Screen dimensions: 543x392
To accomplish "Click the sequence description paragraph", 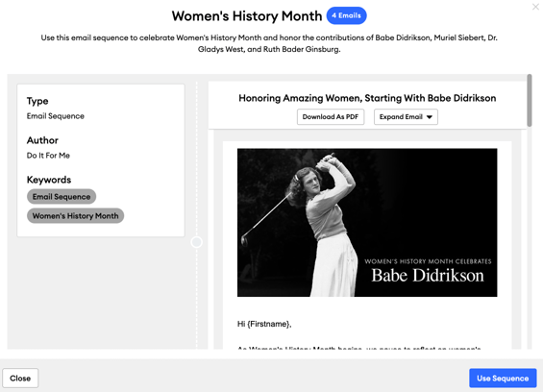I will point(269,43).
